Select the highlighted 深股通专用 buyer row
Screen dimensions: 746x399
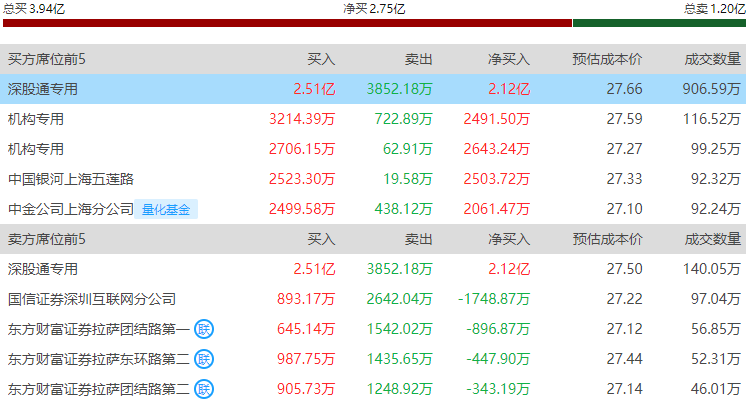pos(373,89)
